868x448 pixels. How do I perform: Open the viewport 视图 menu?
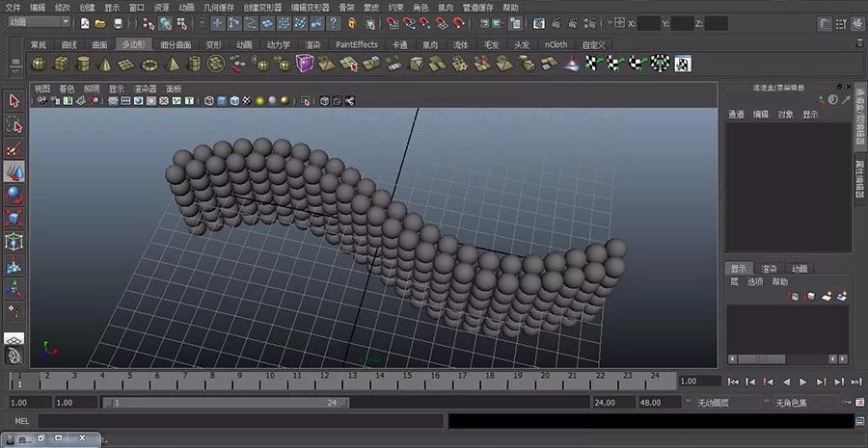coord(42,89)
